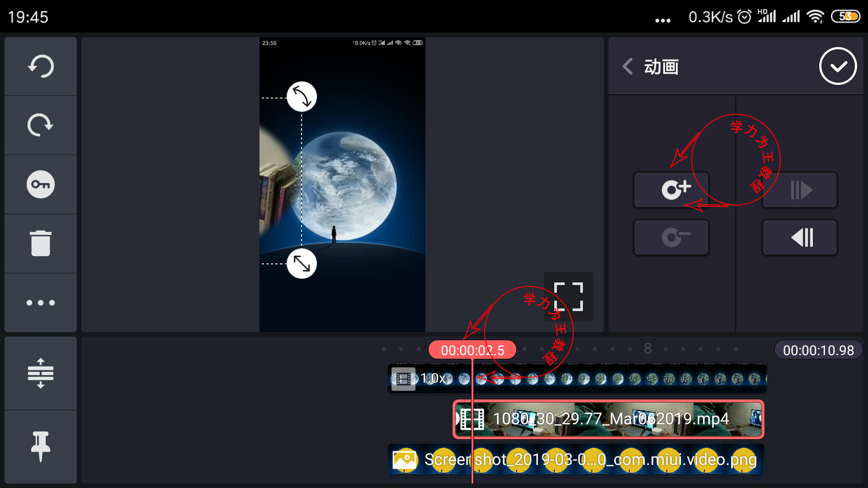Tap the resize handle on the preview
Image resolution: width=868 pixels, height=488 pixels.
point(302,263)
